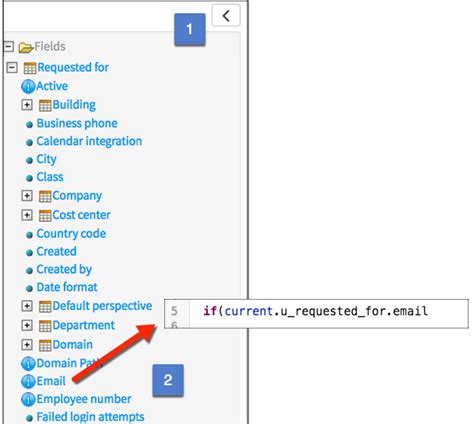Click the bullet icon beside Business phone
This screenshot has width=474, height=424.
pyautogui.click(x=29, y=125)
